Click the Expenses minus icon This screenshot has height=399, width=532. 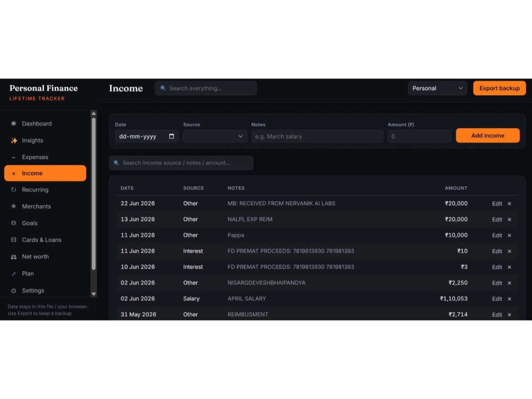click(14, 157)
